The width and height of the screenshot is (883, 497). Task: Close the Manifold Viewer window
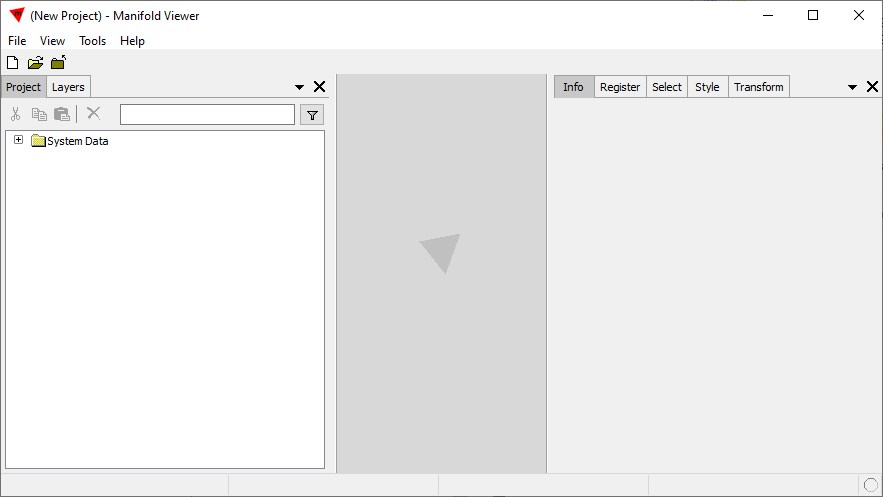tap(859, 15)
